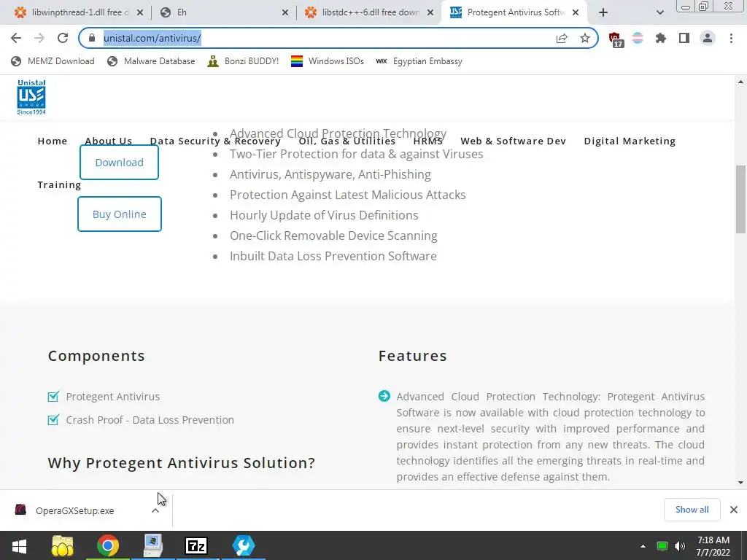This screenshot has width=747, height=560.
Task: Expand OperaGXSetup.exe download options chevron
Action: click(155, 510)
